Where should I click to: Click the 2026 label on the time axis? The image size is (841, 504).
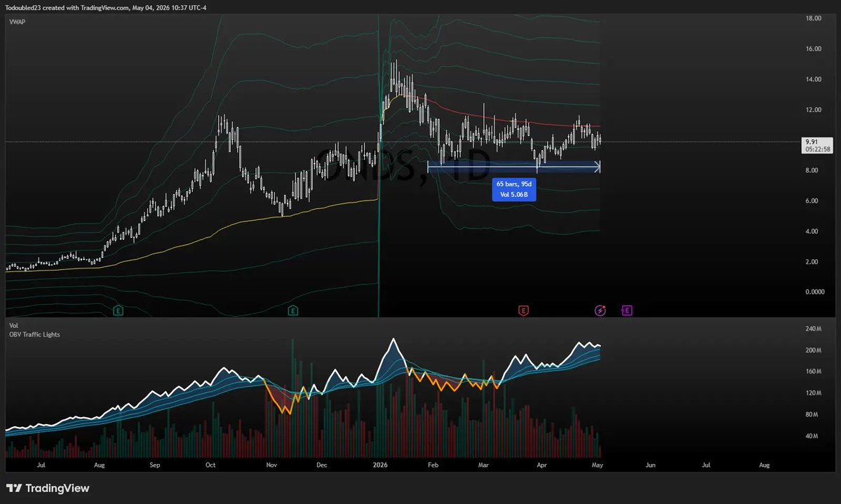pos(379,465)
